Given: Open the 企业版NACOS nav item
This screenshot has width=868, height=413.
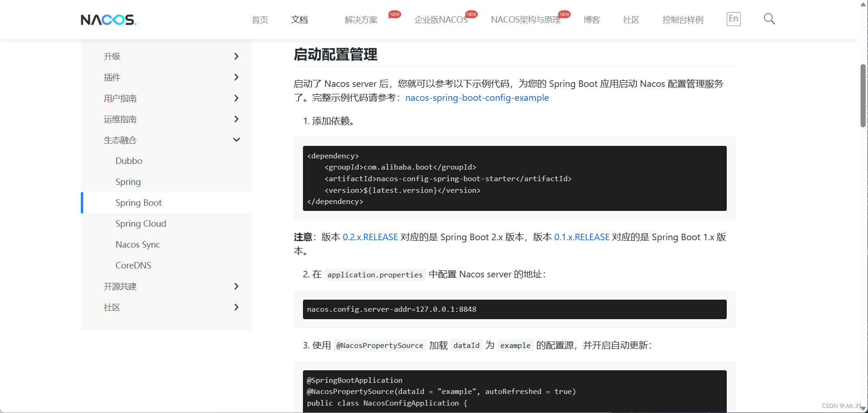Looking at the screenshot, I should point(441,20).
